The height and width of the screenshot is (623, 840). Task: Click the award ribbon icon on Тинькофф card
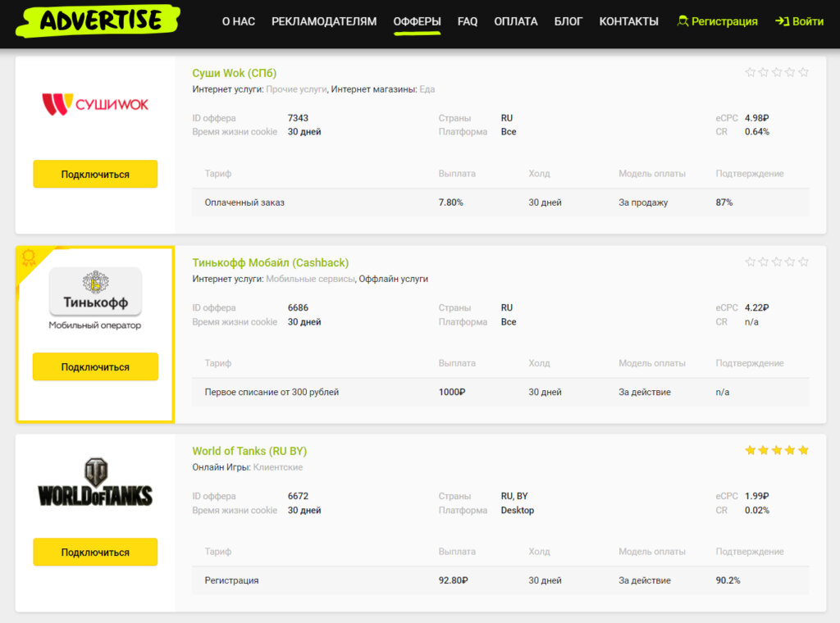29,258
